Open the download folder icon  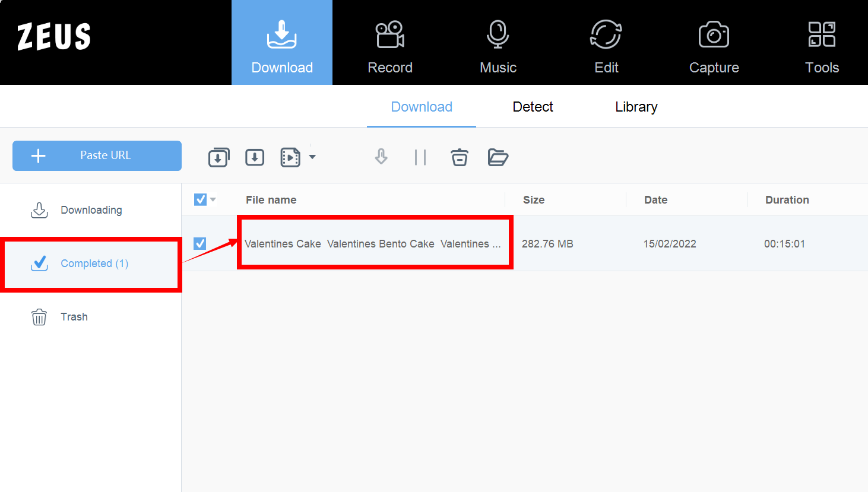[x=498, y=157]
